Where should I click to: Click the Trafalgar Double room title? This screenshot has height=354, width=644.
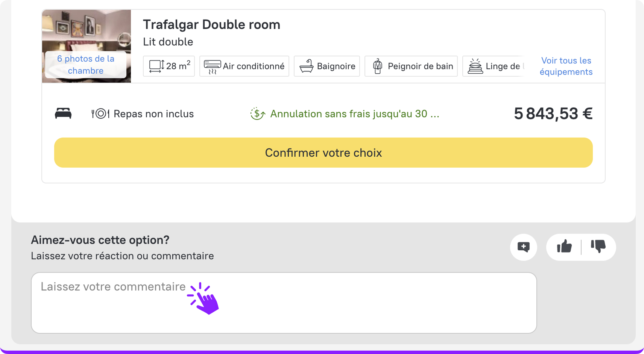211,25
